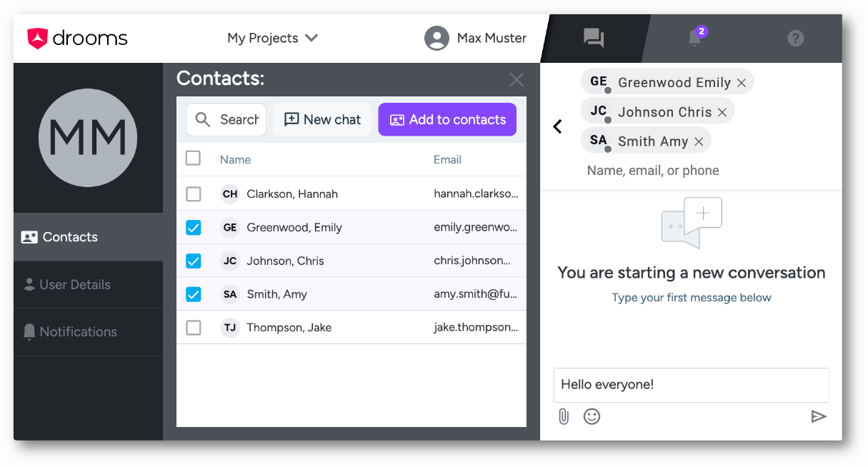
Task: Check the Thompson, Jake checkbox
Action: click(x=194, y=328)
